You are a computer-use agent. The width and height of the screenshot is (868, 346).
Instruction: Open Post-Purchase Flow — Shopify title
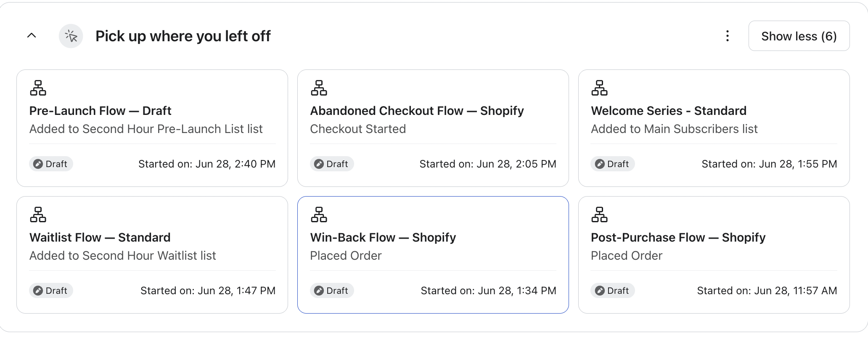coord(678,237)
